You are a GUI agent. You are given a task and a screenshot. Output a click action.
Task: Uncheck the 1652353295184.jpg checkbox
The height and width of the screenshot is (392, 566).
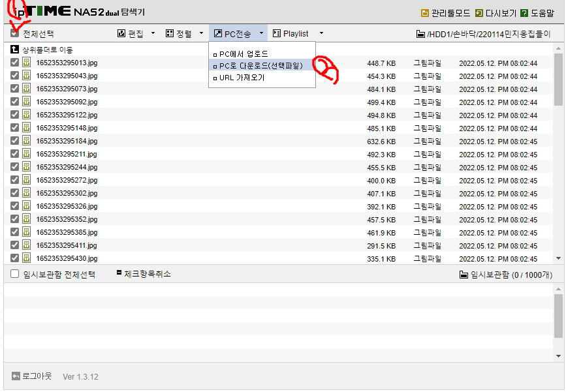[x=14, y=141]
